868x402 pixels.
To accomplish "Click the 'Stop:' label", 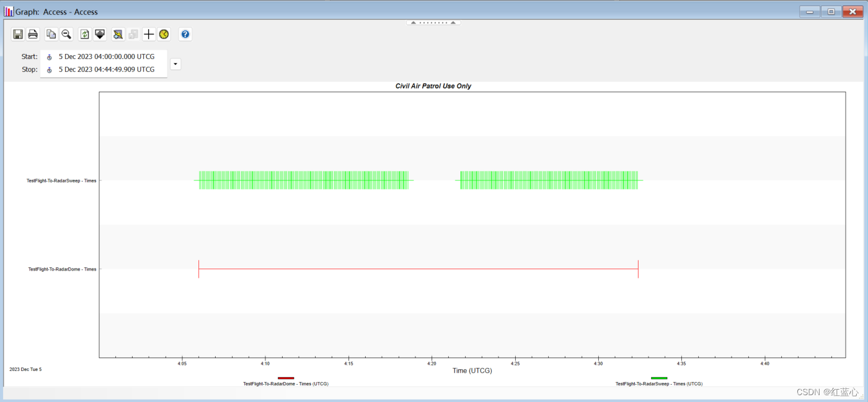I will (x=29, y=69).
